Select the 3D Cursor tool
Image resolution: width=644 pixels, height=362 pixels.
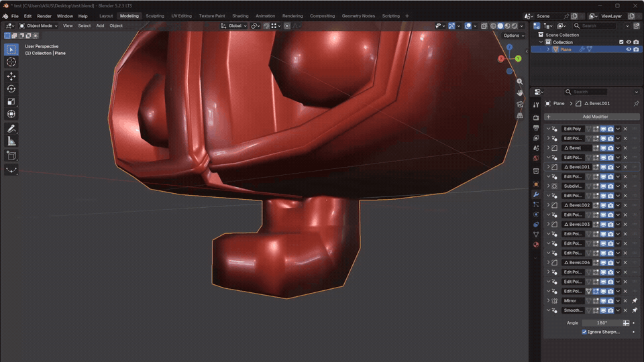click(x=11, y=62)
